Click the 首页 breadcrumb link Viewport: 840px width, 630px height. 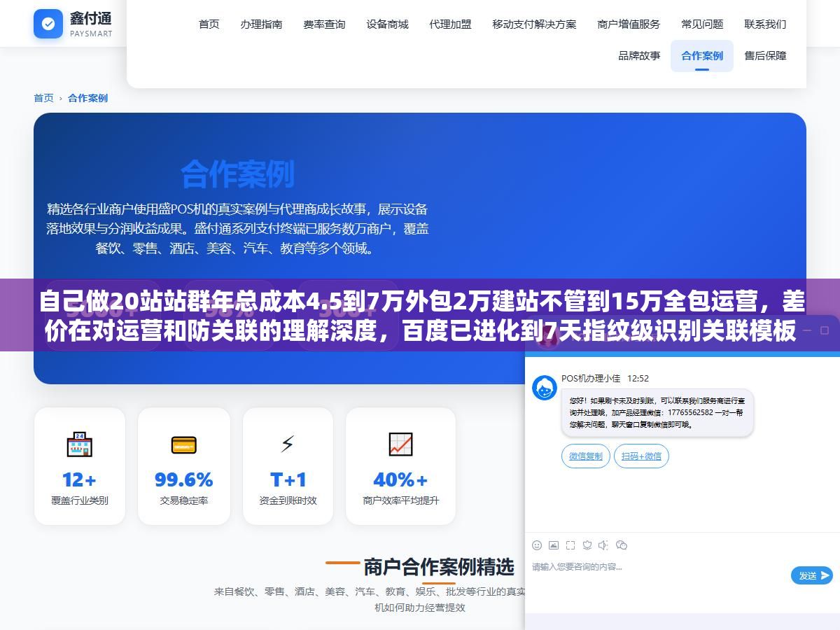click(43, 98)
